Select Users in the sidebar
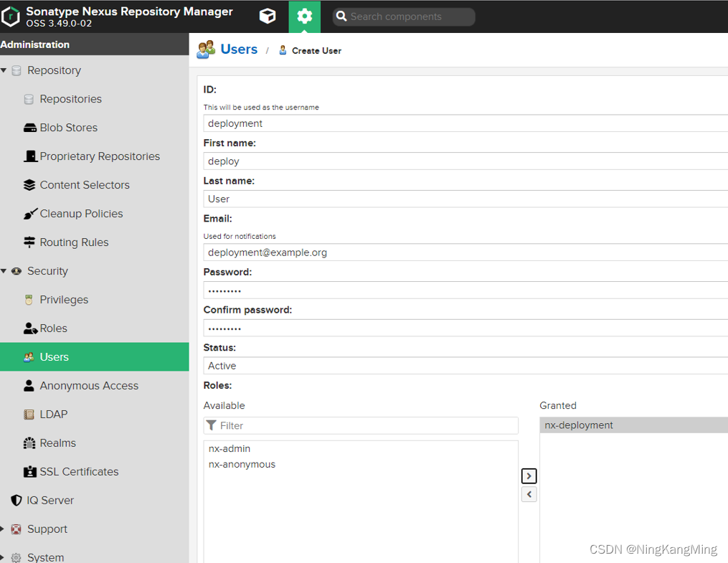Viewport: 728px width, 563px height. coord(94,357)
